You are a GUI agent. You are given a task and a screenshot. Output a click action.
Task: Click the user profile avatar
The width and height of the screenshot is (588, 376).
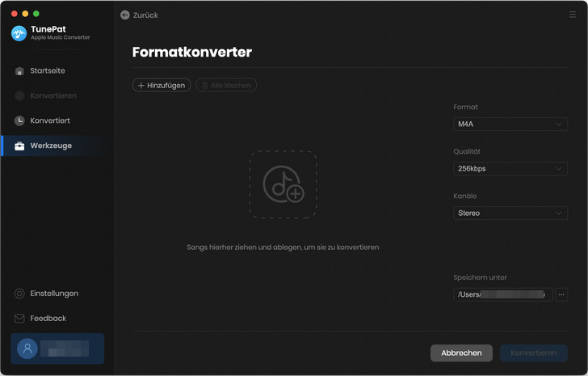click(27, 349)
